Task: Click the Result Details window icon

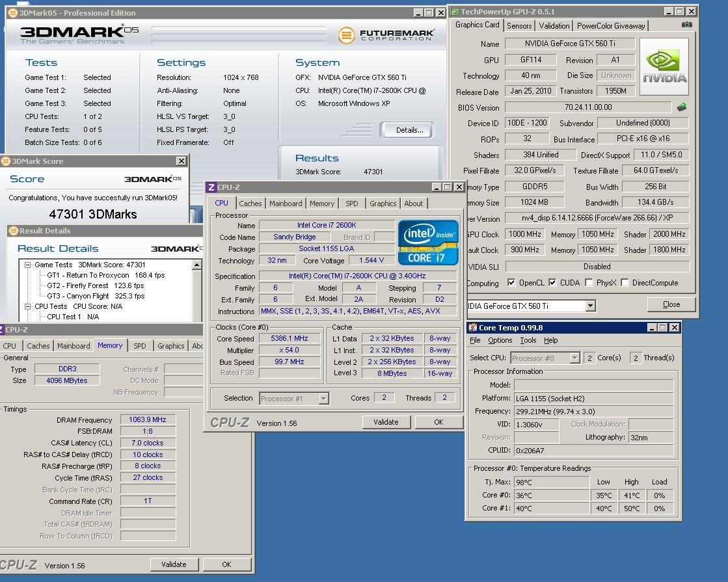Action: 14,231
